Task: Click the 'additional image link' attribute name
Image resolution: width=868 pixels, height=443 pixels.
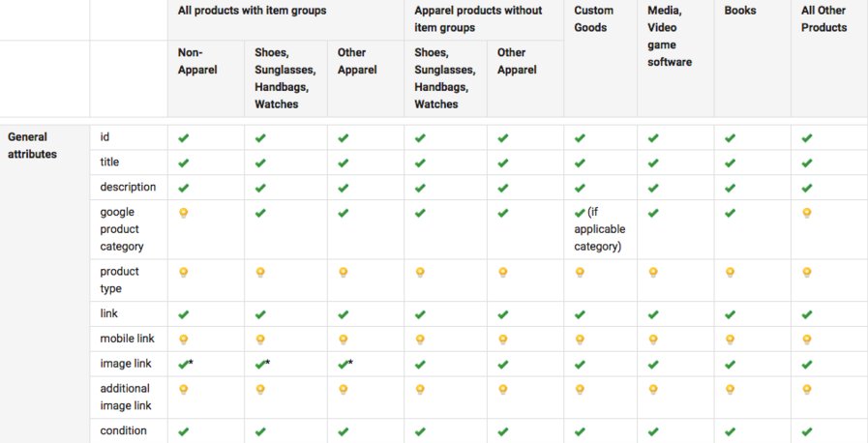Action: (127, 398)
